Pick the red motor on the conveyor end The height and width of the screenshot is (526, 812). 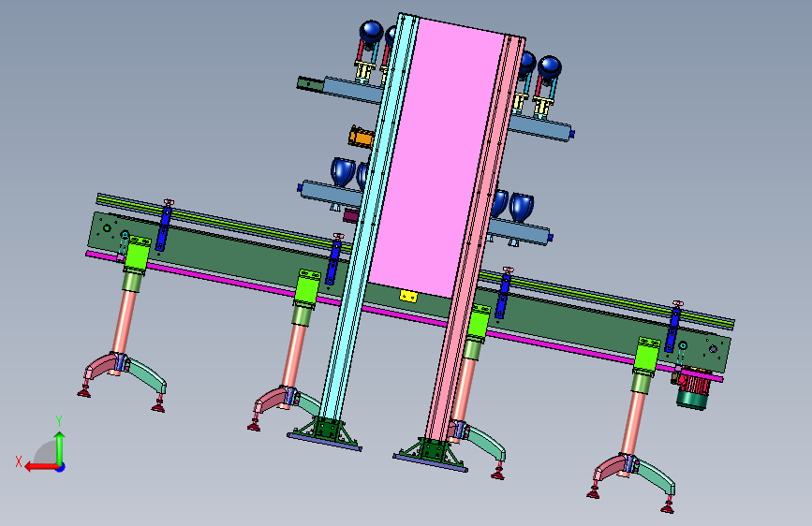click(x=694, y=382)
